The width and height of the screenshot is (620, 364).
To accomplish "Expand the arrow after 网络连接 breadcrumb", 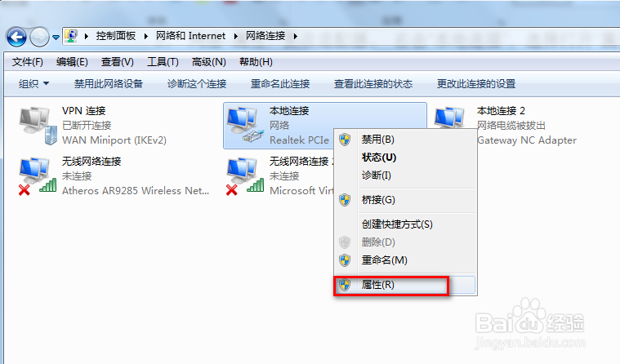I will [x=296, y=37].
